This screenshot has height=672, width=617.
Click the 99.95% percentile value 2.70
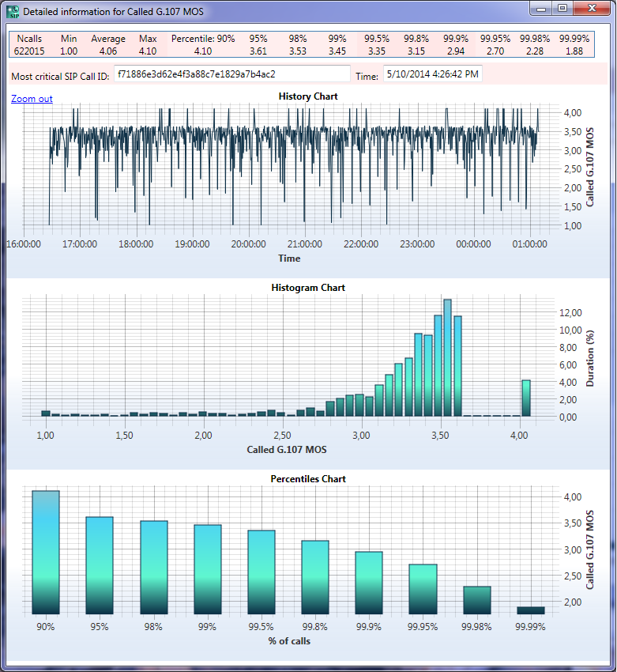(495, 51)
